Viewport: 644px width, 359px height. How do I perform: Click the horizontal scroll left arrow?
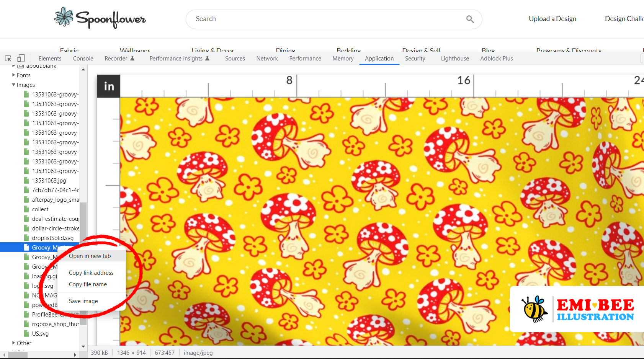4,355
